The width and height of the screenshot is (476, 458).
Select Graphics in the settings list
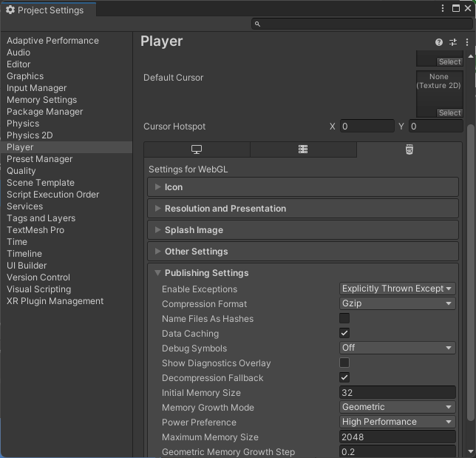click(x=25, y=76)
